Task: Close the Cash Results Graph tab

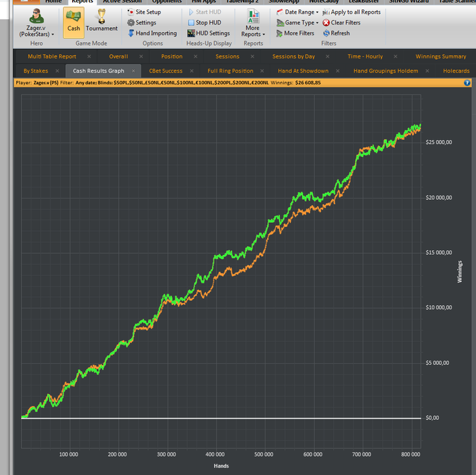Action: click(x=133, y=71)
